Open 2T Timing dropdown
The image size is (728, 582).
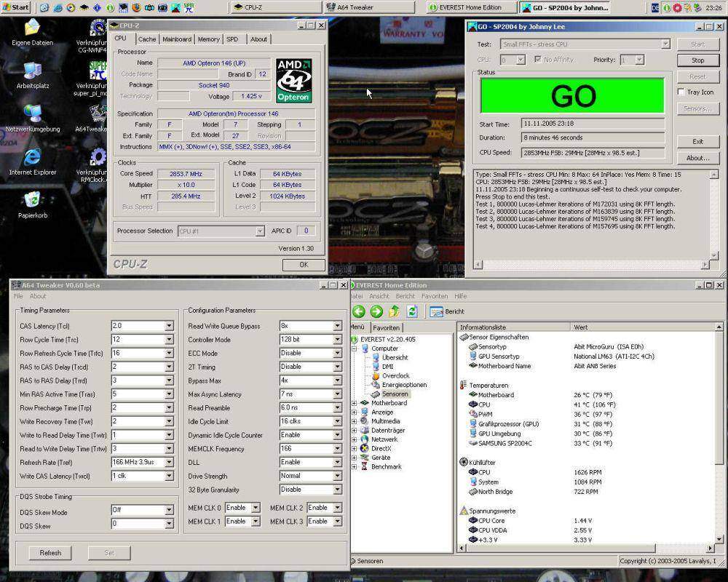338,367
